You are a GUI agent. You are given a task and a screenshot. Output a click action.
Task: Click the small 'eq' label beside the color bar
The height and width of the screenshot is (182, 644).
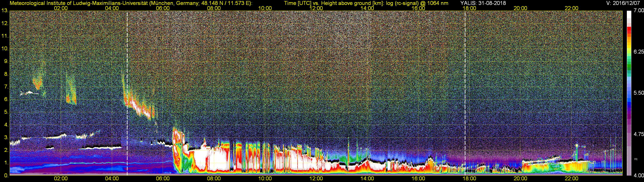coord(636,159)
